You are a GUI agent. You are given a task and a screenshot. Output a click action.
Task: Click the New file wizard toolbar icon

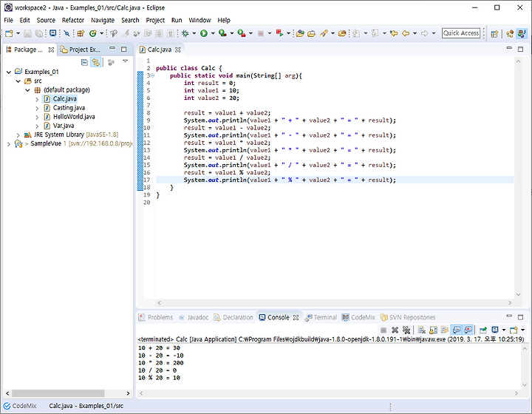[9, 33]
